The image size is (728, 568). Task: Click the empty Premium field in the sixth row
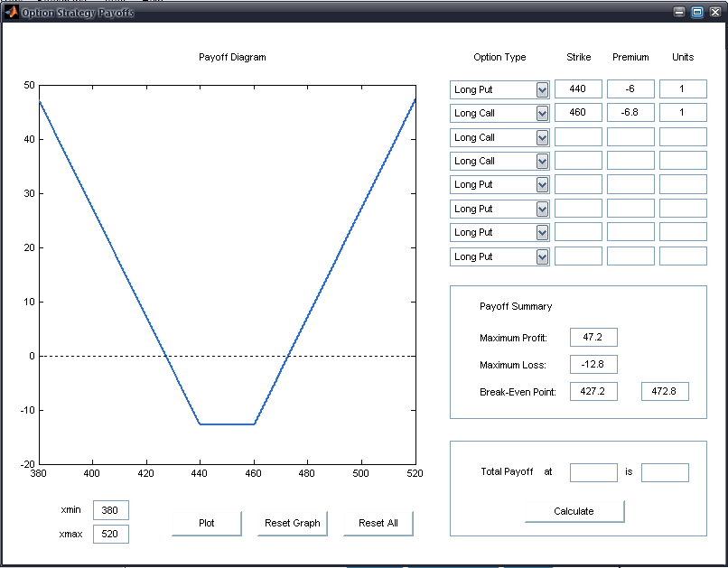coord(630,209)
